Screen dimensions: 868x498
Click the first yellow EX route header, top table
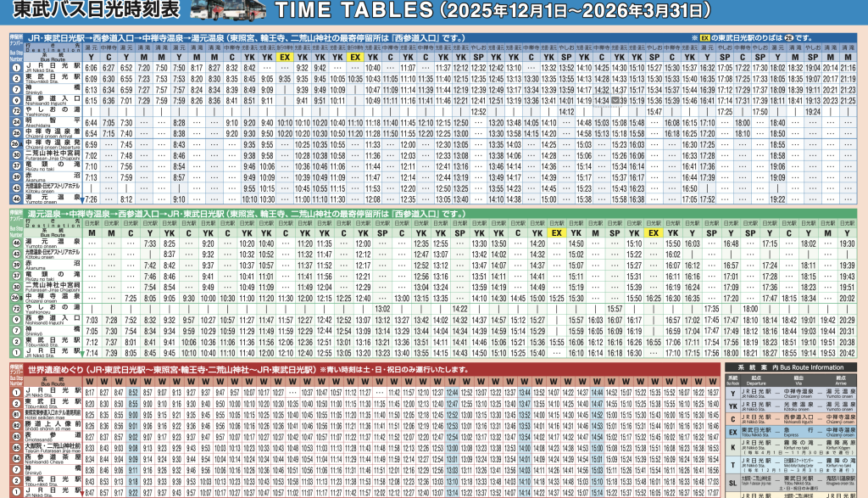click(x=285, y=57)
